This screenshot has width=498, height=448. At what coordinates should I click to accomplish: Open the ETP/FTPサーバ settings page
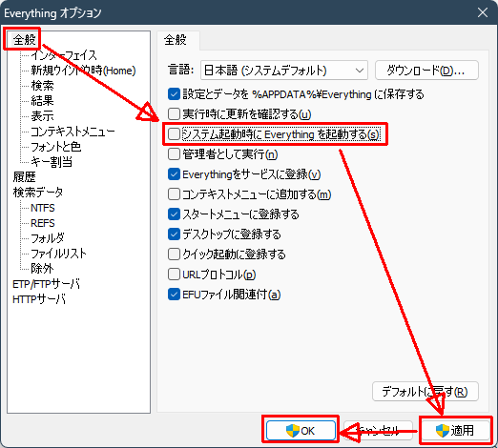[46, 284]
